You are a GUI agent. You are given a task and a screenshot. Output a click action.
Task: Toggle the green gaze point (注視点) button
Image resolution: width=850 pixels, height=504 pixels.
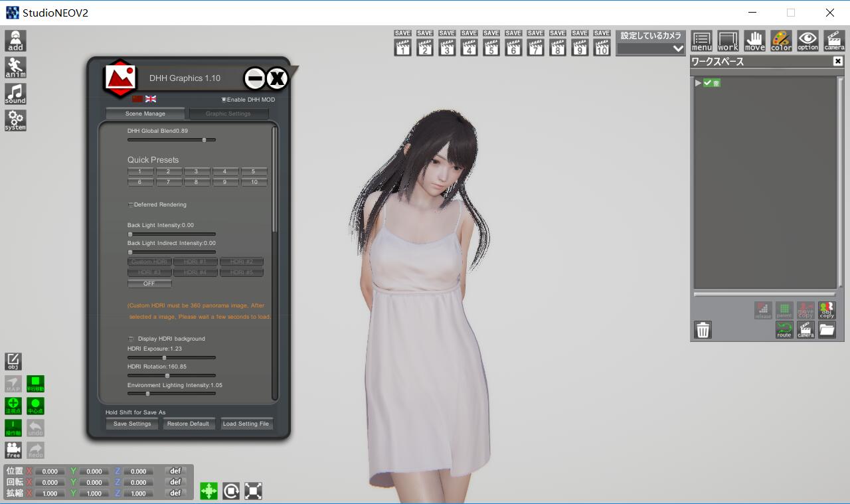pyautogui.click(x=13, y=406)
